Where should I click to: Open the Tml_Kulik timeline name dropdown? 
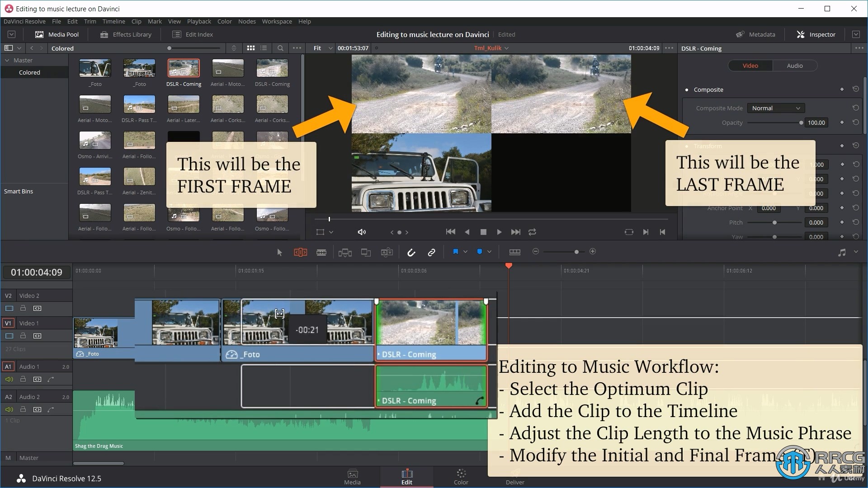(x=491, y=48)
